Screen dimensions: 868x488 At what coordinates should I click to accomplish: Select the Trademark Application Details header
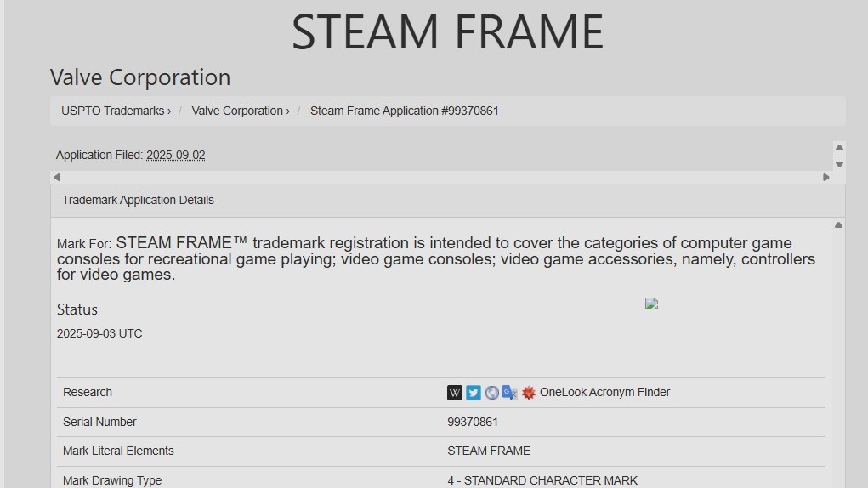(138, 201)
